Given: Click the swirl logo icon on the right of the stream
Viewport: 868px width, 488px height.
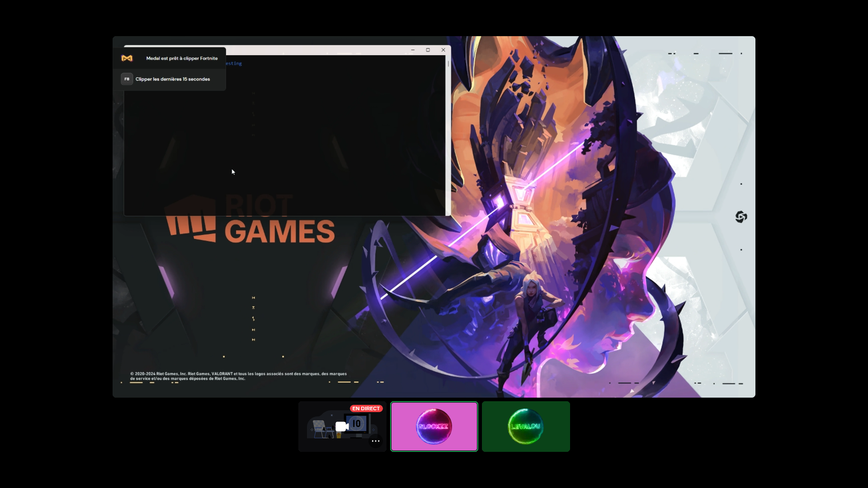Looking at the screenshot, I should [741, 217].
